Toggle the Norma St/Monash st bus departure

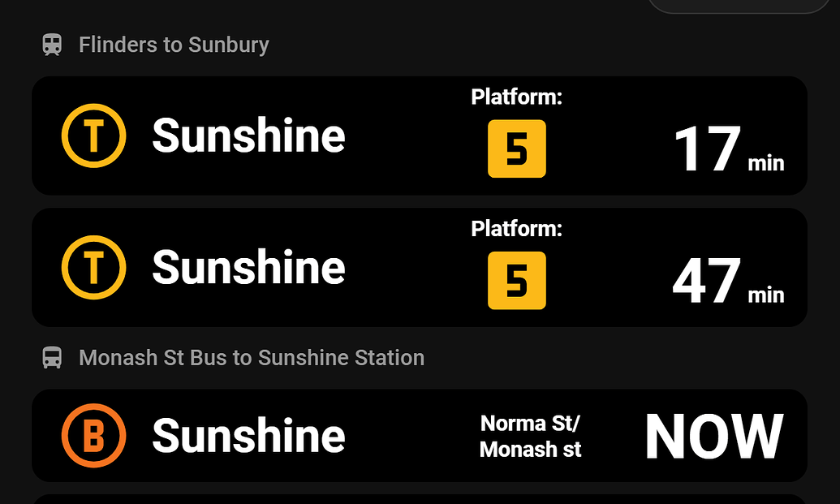420,436
